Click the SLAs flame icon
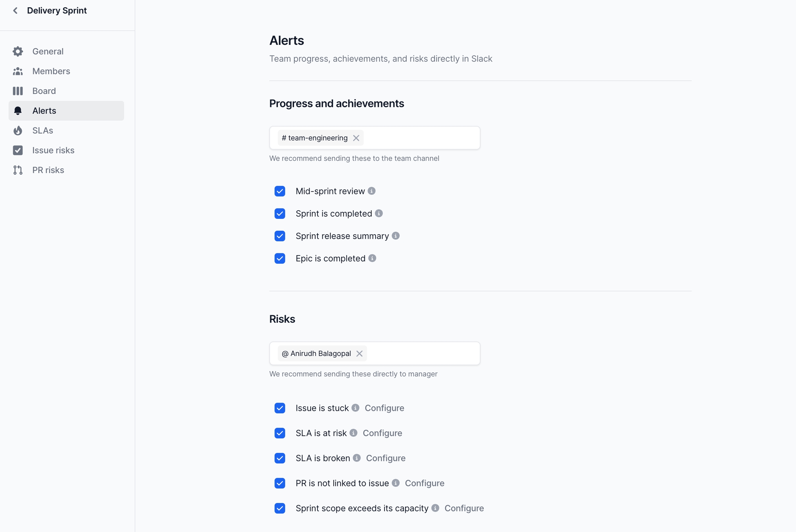Image resolution: width=796 pixels, height=532 pixels. [x=18, y=130]
